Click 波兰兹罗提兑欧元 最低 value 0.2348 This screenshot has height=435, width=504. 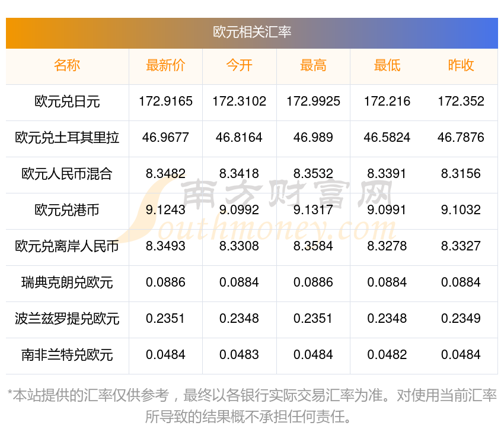pos(387,319)
